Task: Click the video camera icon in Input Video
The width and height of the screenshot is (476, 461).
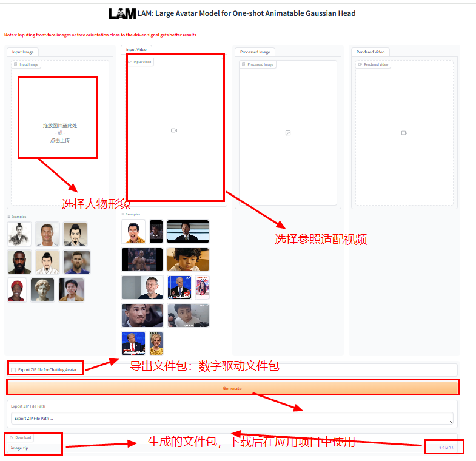Action: (174, 130)
